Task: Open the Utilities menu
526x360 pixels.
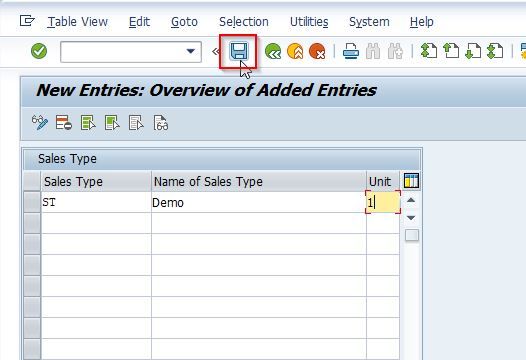Action: pos(309,22)
